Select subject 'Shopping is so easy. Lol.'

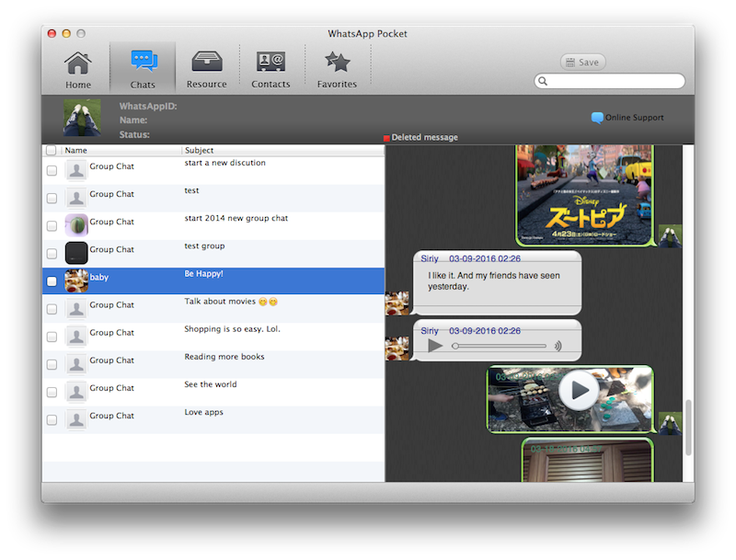click(x=232, y=329)
